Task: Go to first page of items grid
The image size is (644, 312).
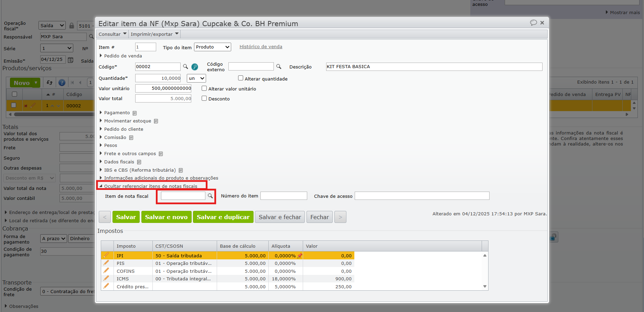Action: tap(72, 83)
